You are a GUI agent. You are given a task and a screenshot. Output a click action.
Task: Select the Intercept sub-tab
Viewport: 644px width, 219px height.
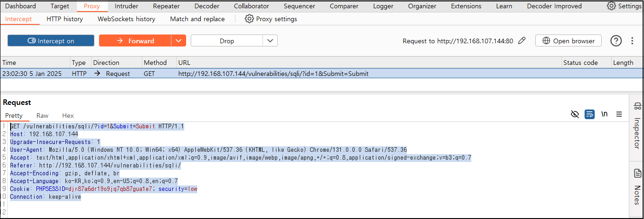click(x=18, y=19)
